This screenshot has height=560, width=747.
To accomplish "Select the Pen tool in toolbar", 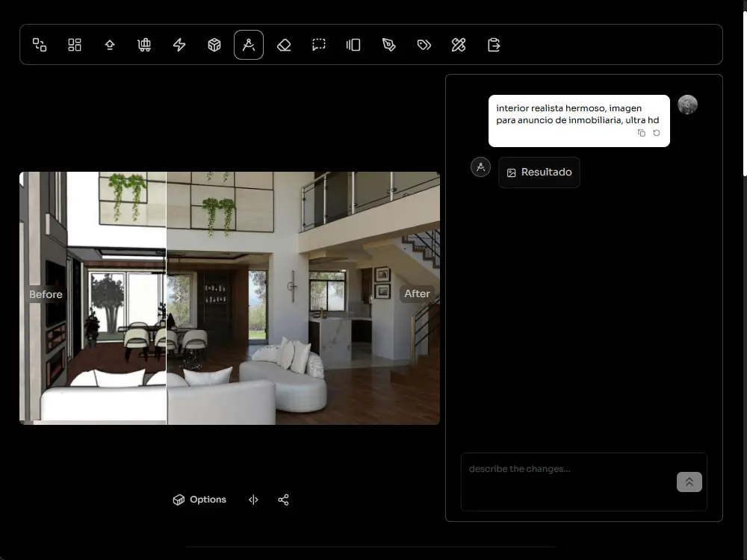I will click(x=388, y=45).
